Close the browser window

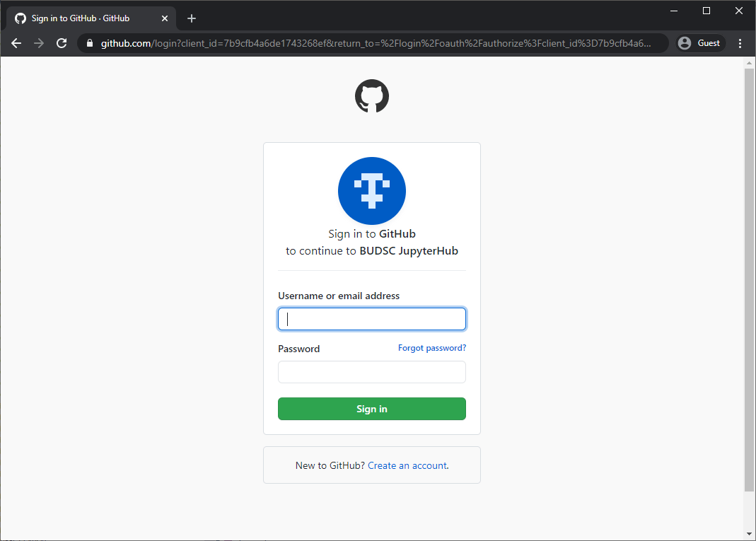click(738, 11)
